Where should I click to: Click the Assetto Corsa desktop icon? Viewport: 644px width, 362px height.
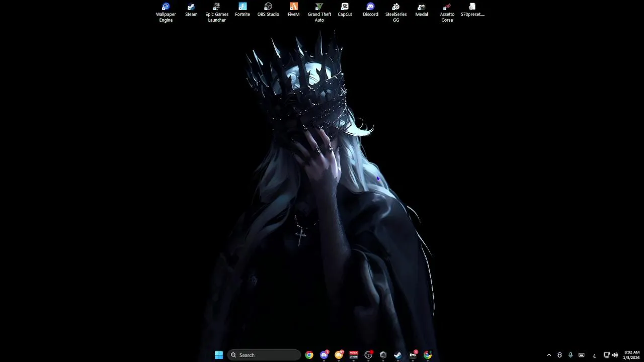pos(447,12)
